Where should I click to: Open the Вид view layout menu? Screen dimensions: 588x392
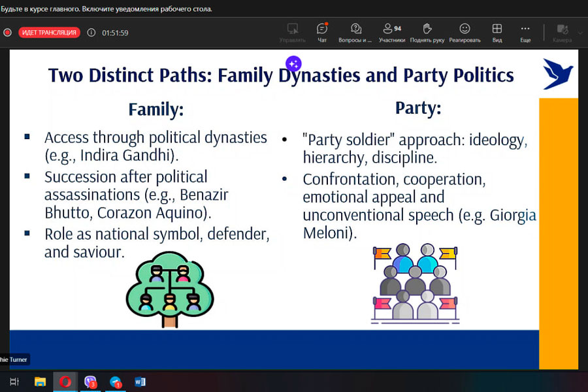tap(497, 32)
